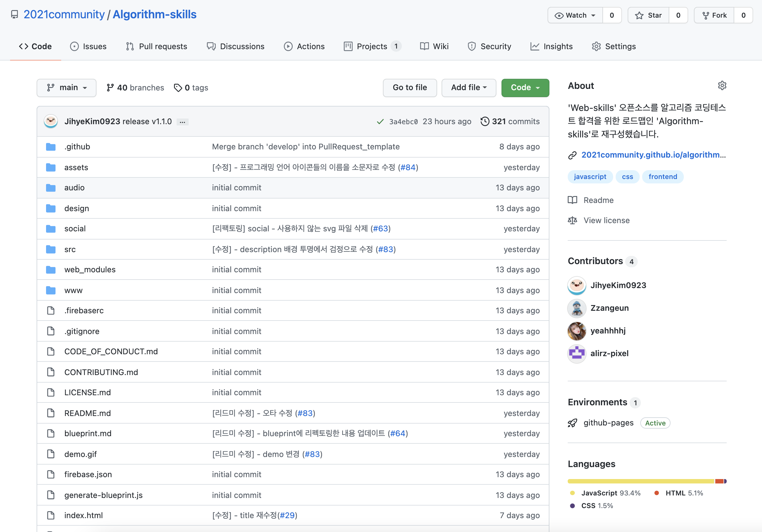Click the repository icon beside 2021community

pos(14,14)
